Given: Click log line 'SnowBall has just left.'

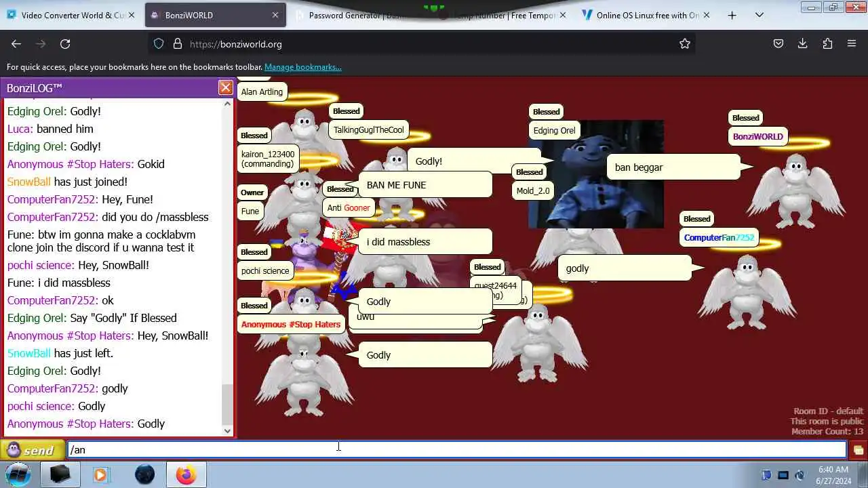Looking at the screenshot, I should pyautogui.click(x=60, y=353).
